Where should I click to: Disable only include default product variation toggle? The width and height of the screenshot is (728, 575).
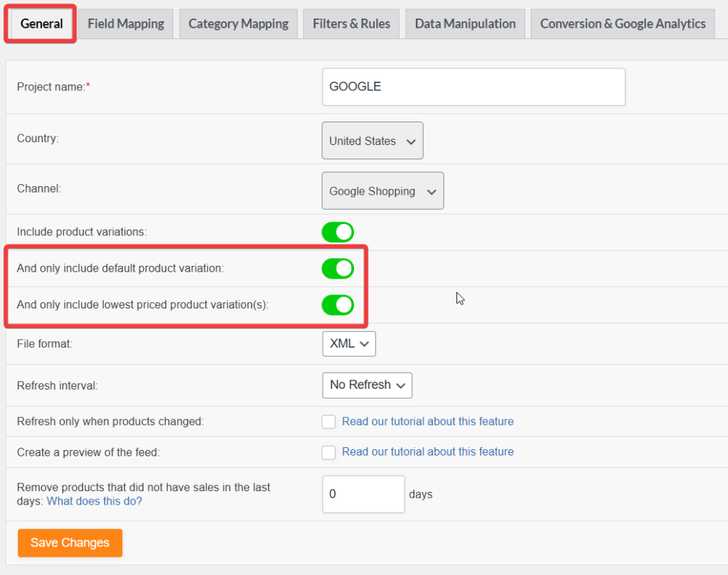(x=338, y=269)
